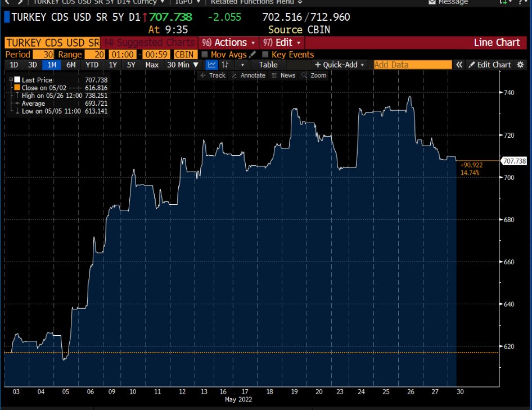Viewport: 532px width, 410px height.
Task: Enable the Key Events checkbox
Action: (265, 55)
